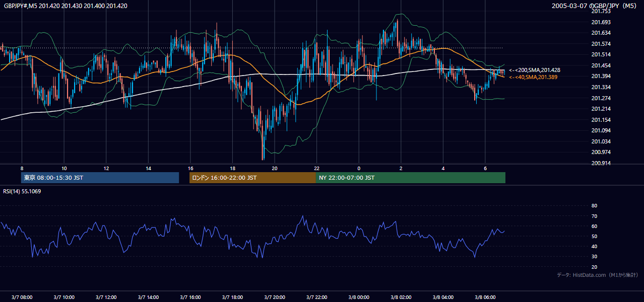Click hour 6 tick under the price chart
The height and width of the screenshot is (302, 644).
tap(485, 168)
